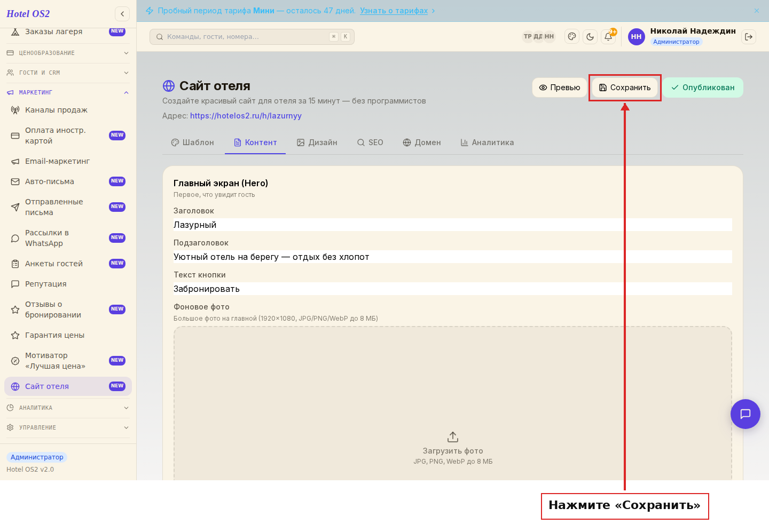Open the hotel site address link
This screenshot has height=532, width=769.
tap(246, 116)
